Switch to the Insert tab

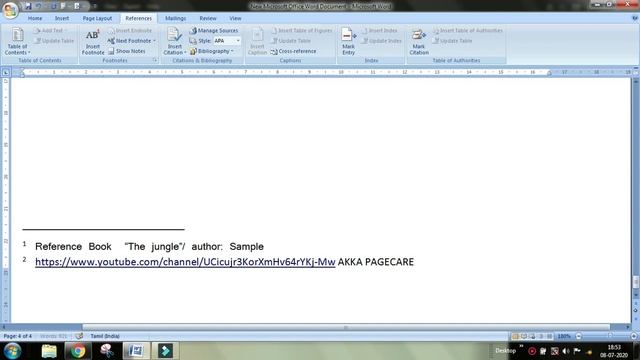click(62, 18)
